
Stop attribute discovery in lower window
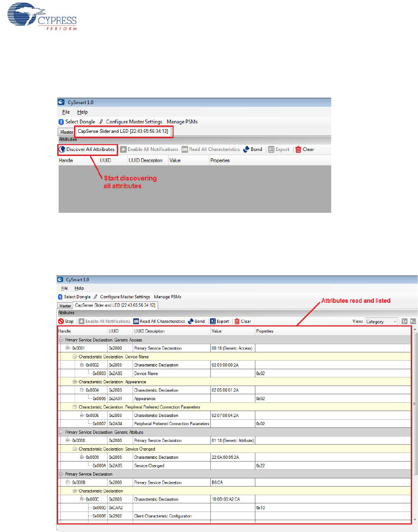pos(66,321)
